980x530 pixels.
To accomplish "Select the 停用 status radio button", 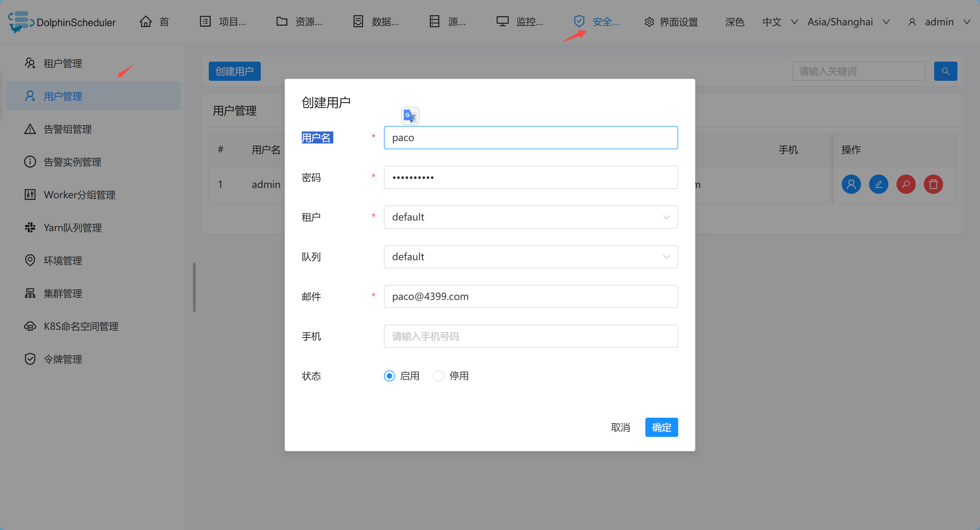I will coord(438,376).
